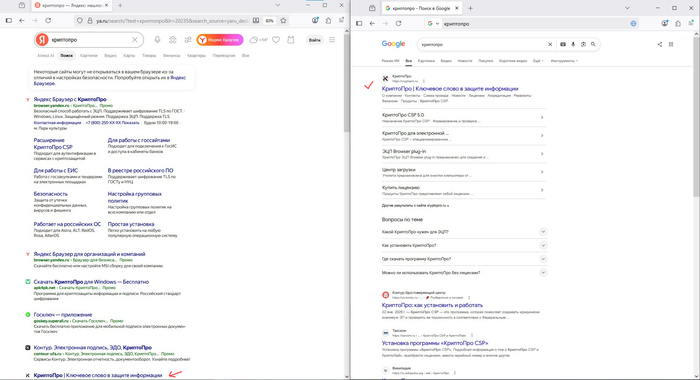Open Google Lens image search icon
Viewport: 700px width, 380px height.
[583, 44]
